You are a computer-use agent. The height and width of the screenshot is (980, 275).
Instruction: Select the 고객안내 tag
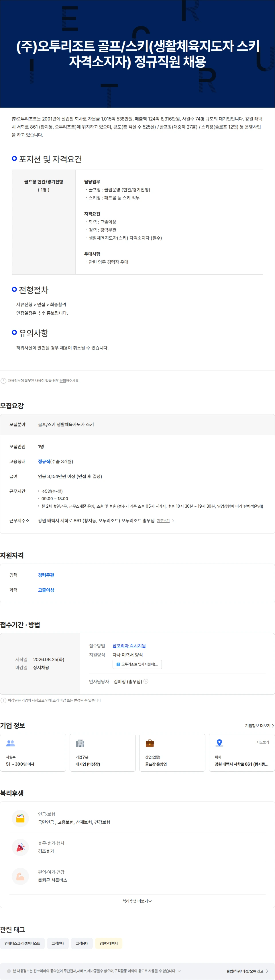point(58,943)
